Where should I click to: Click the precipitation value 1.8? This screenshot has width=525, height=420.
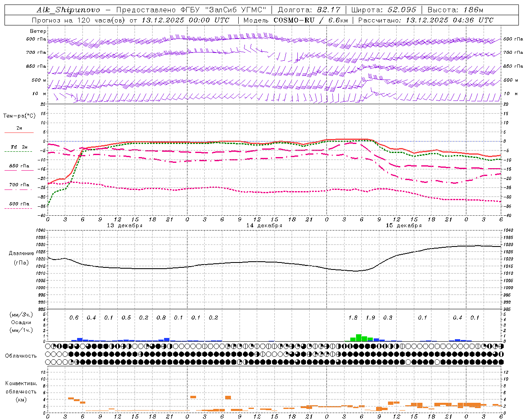[x=353, y=317]
